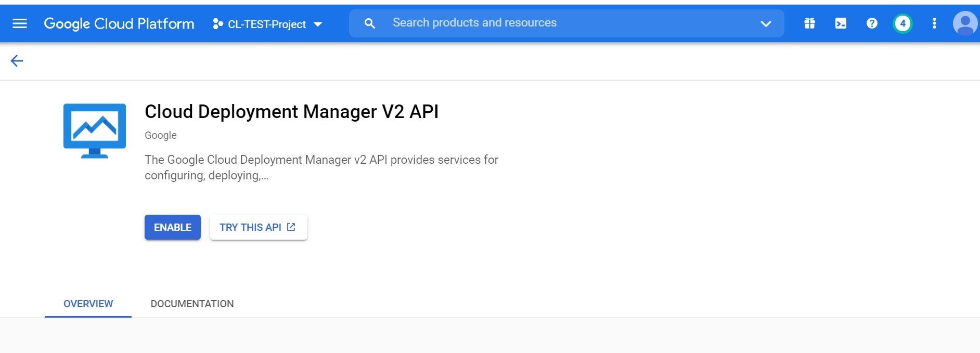Click the Cloud Deployment Manager API logo
Screen dimensions: 980x353
click(x=95, y=130)
